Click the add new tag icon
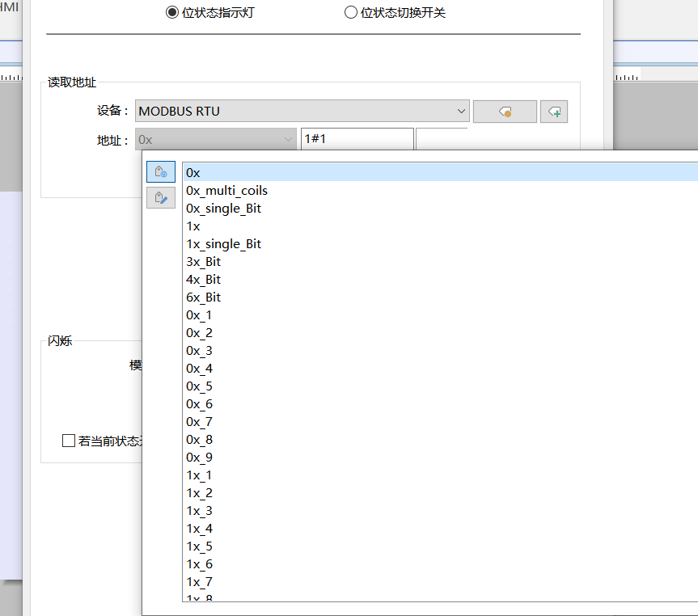This screenshot has width=698, height=616. (x=554, y=112)
